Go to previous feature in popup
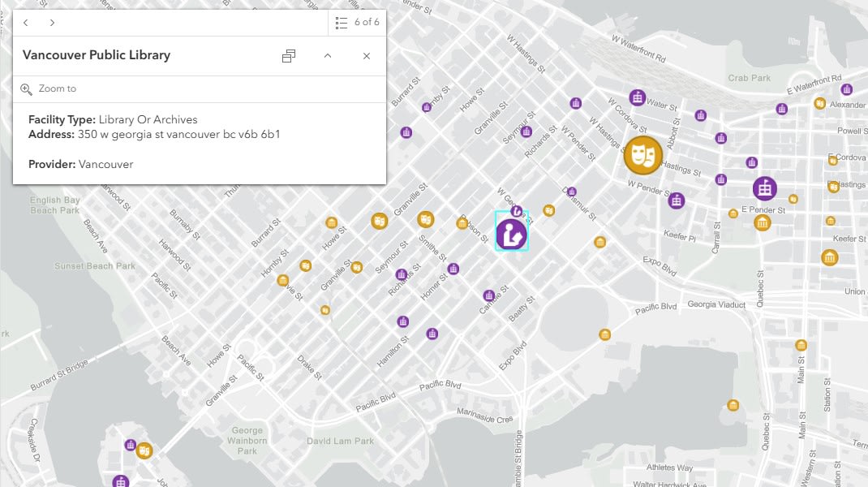Viewport: 868px width, 487px height. click(26, 23)
